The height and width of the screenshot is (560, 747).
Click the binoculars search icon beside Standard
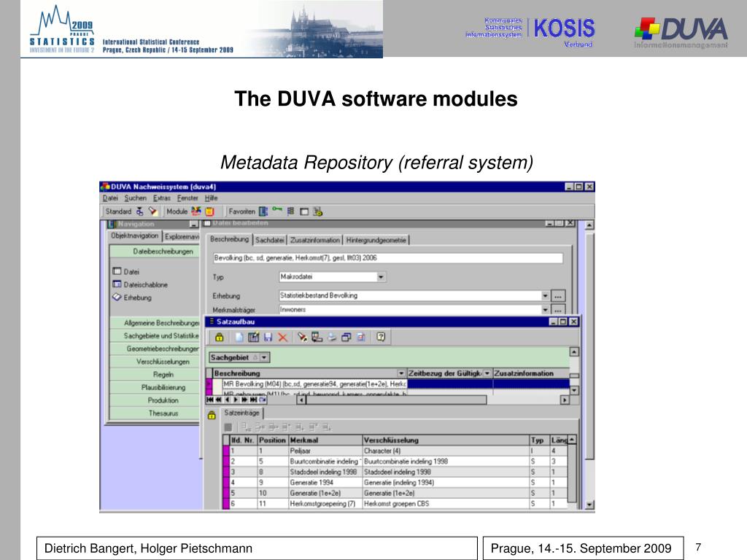pyautogui.click(x=139, y=211)
